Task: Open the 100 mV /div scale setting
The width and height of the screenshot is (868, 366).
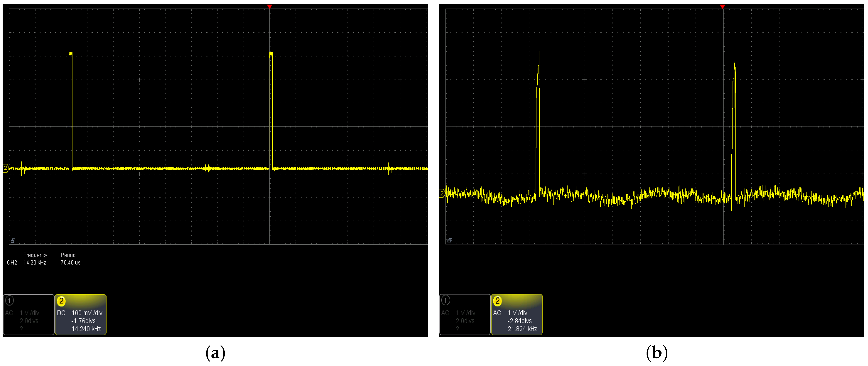Action: (87, 313)
